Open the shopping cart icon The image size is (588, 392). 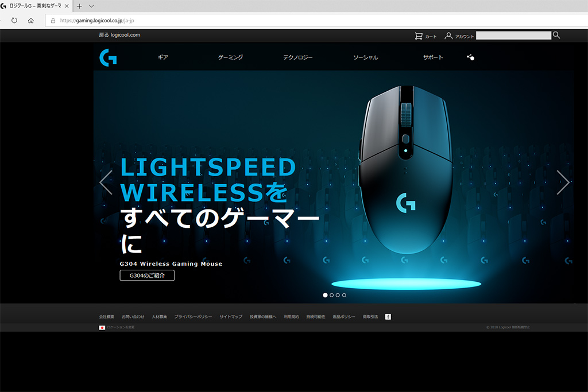pyautogui.click(x=419, y=36)
